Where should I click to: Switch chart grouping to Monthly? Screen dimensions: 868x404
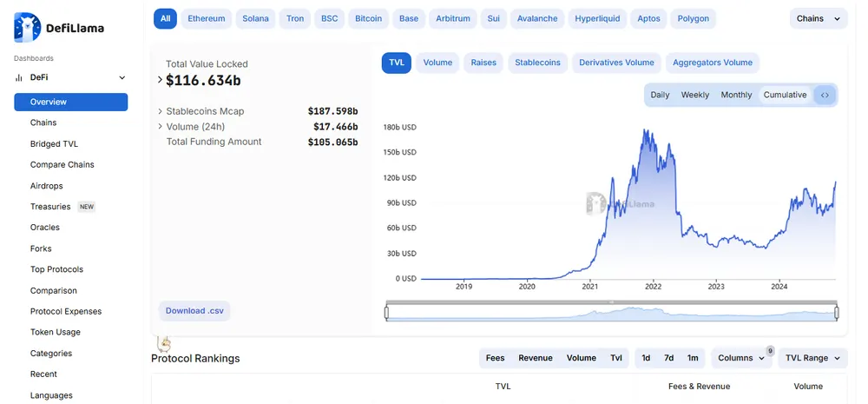coord(736,95)
